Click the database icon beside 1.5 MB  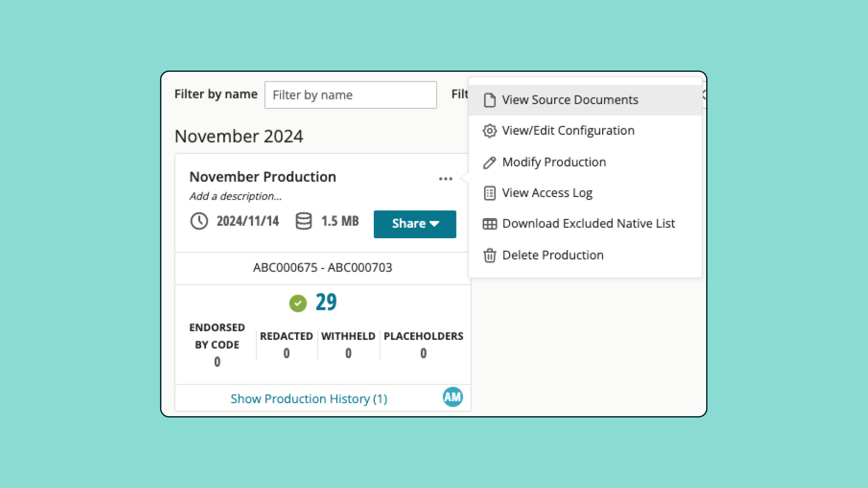[303, 221]
